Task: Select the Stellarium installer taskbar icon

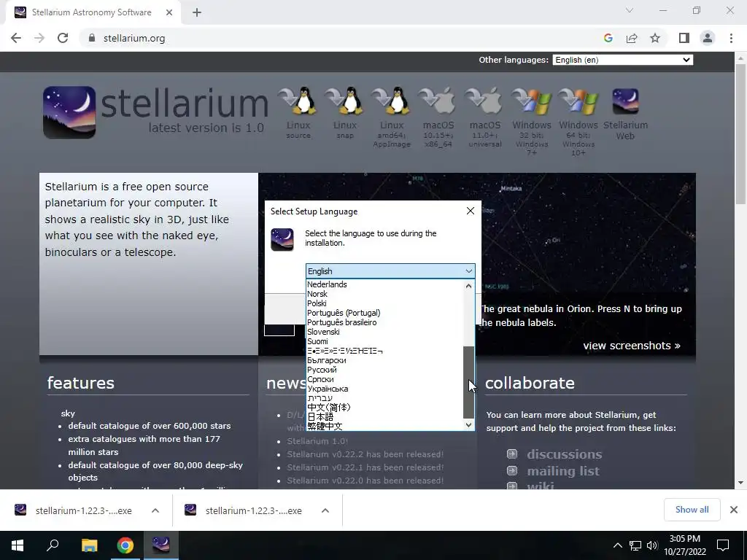Action: pos(161,545)
